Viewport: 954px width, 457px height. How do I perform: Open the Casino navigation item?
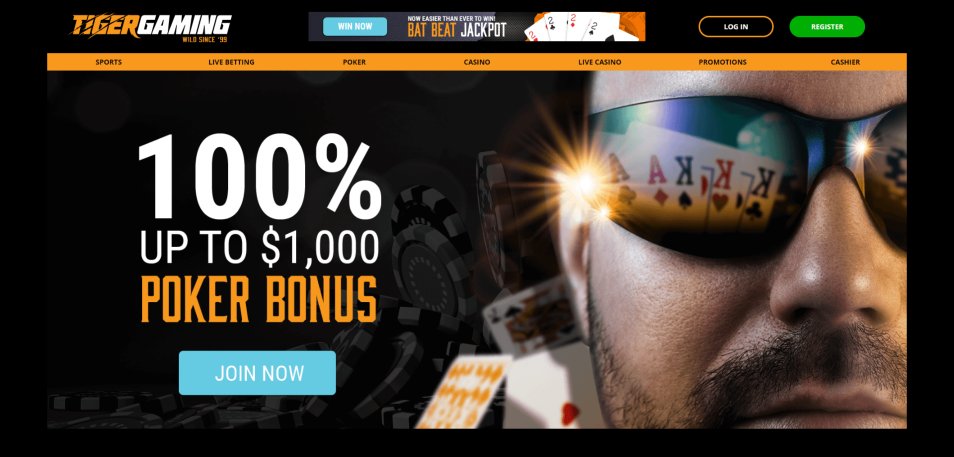click(x=476, y=62)
